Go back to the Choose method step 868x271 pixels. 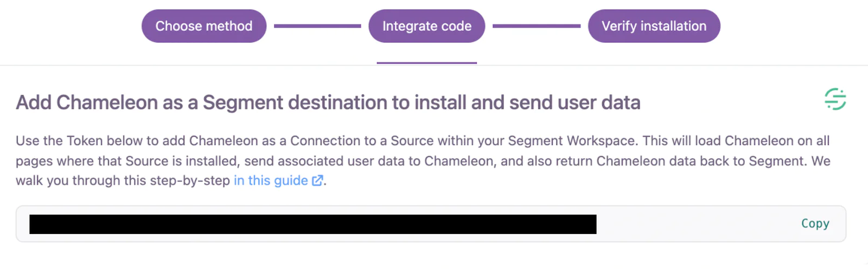coord(204,26)
